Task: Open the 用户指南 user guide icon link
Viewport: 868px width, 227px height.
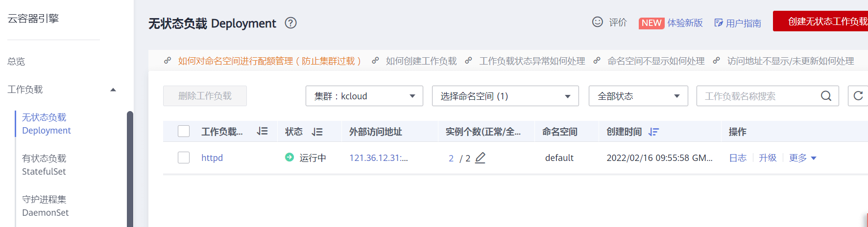Action: click(x=719, y=23)
